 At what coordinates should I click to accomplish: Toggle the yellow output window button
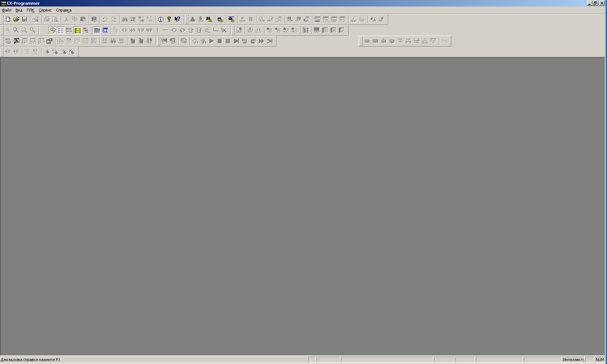coord(77,30)
